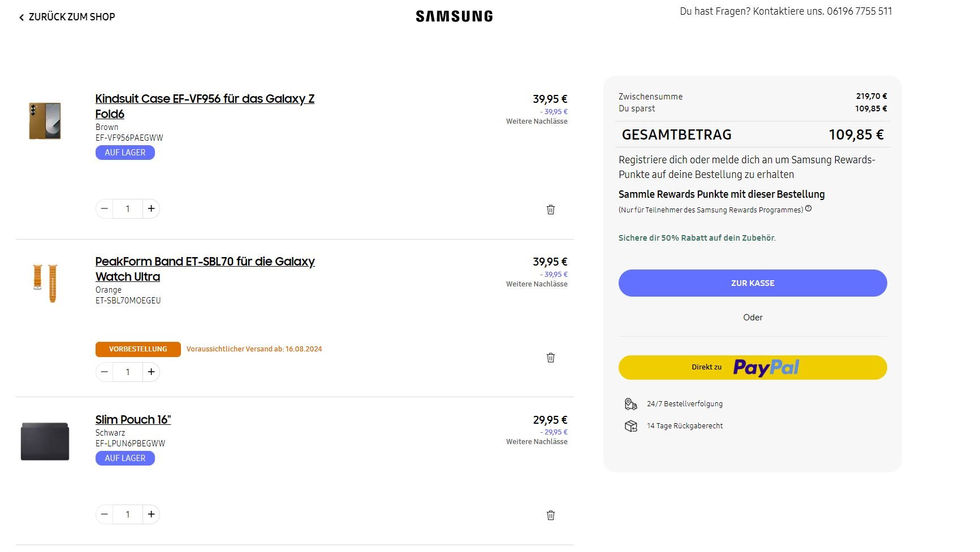Viewport: 980px width, 552px height.
Task: Delete the Kindsuit Case from cart
Action: (550, 210)
